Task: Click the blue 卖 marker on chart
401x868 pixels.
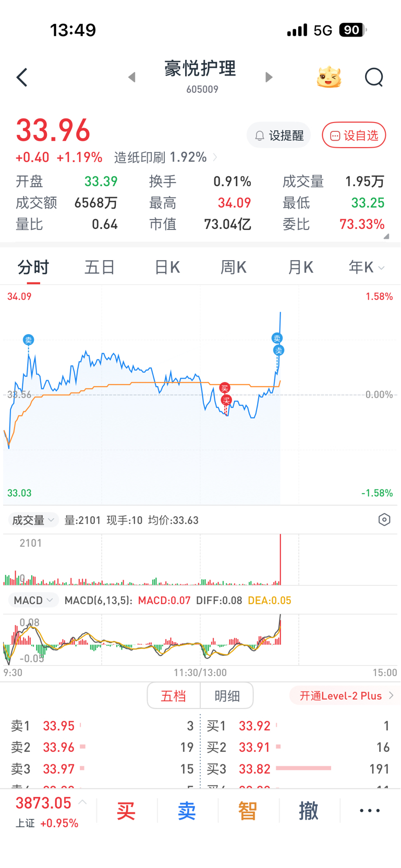Action: point(28,340)
